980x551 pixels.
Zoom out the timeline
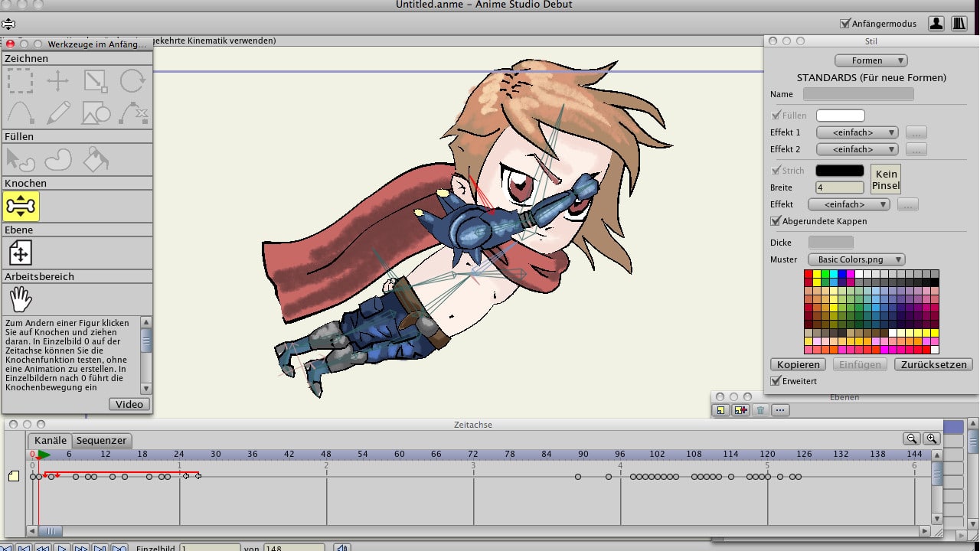click(911, 439)
